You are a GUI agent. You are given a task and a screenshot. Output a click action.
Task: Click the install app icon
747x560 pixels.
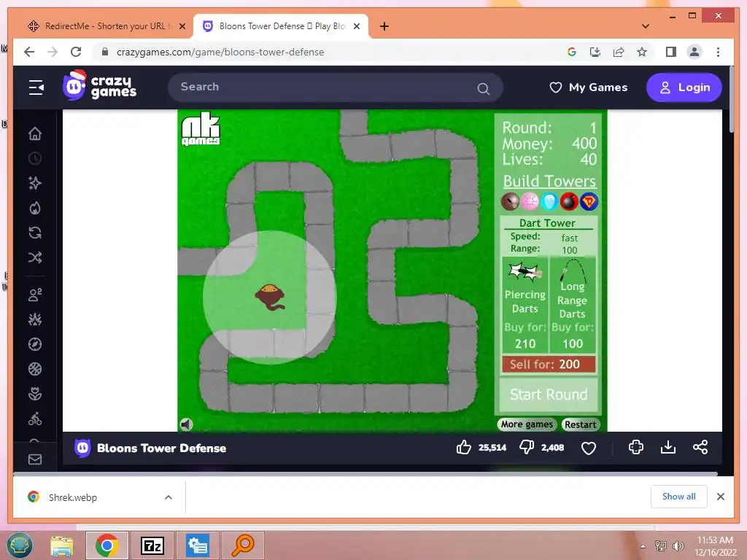[x=595, y=52]
